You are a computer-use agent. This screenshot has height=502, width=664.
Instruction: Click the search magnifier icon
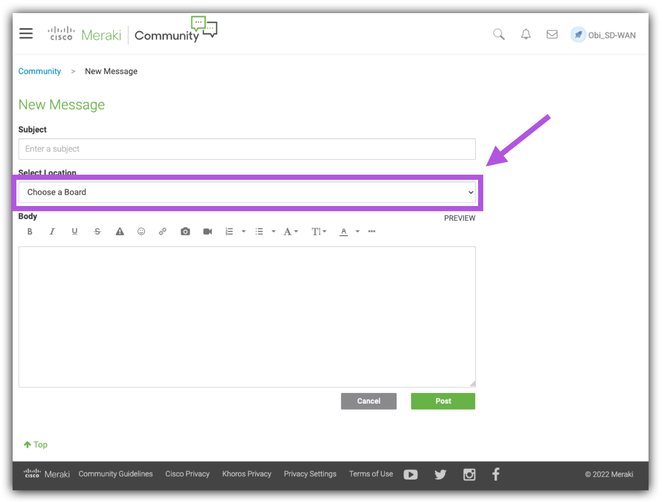pyautogui.click(x=499, y=35)
